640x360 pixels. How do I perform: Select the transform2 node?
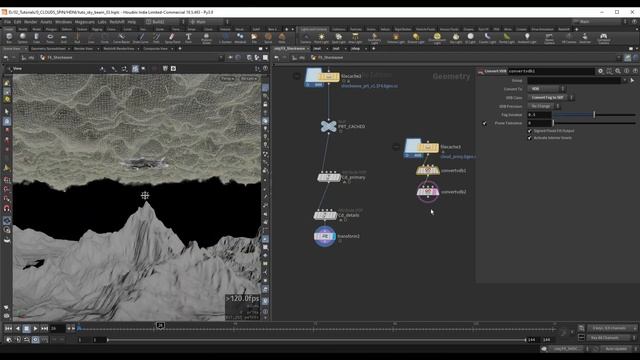(324, 236)
